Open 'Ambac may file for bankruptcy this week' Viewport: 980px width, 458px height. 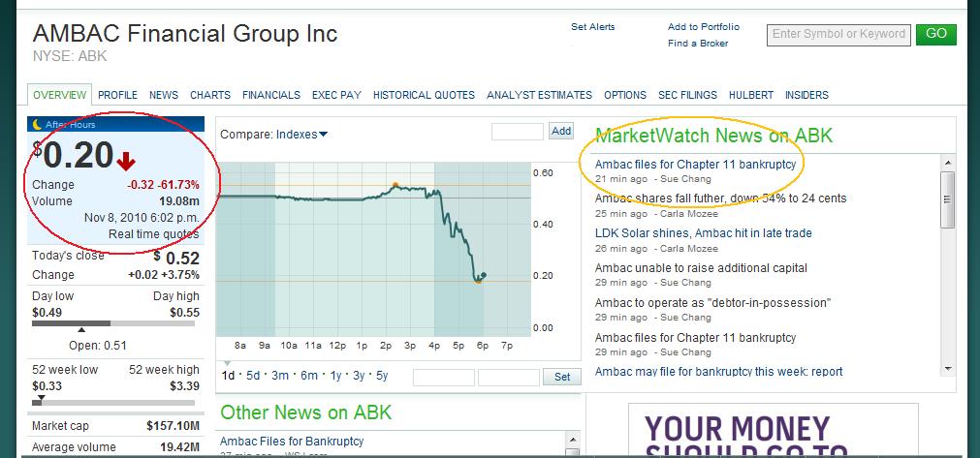[x=718, y=372]
